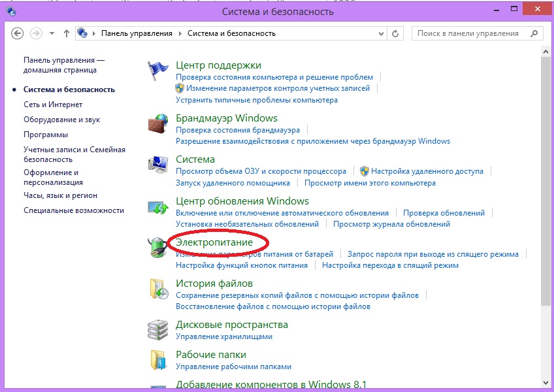Click the Action Center flag icon
The height and width of the screenshot is (392, 554).
coord(157,70)
